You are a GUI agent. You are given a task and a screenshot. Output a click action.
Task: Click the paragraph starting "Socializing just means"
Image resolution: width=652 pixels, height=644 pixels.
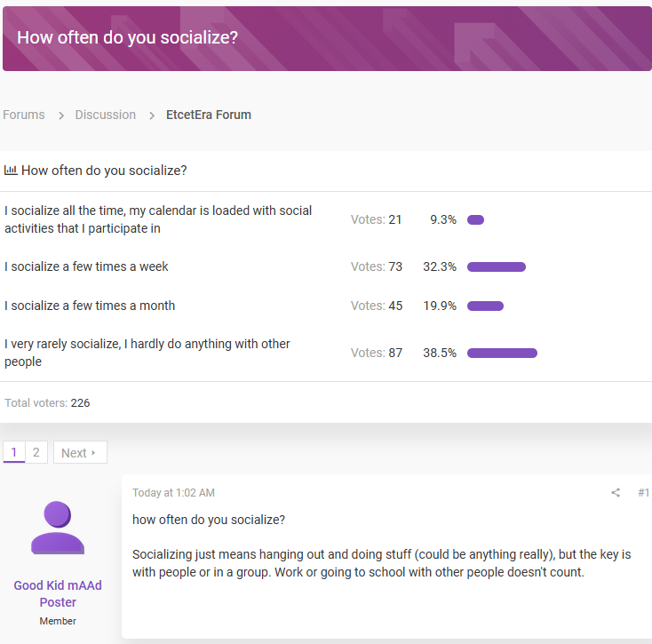point(381,563)
